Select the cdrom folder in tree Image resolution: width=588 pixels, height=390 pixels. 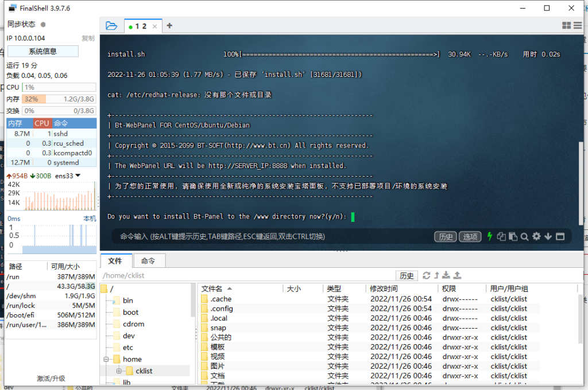click(133, 324)
